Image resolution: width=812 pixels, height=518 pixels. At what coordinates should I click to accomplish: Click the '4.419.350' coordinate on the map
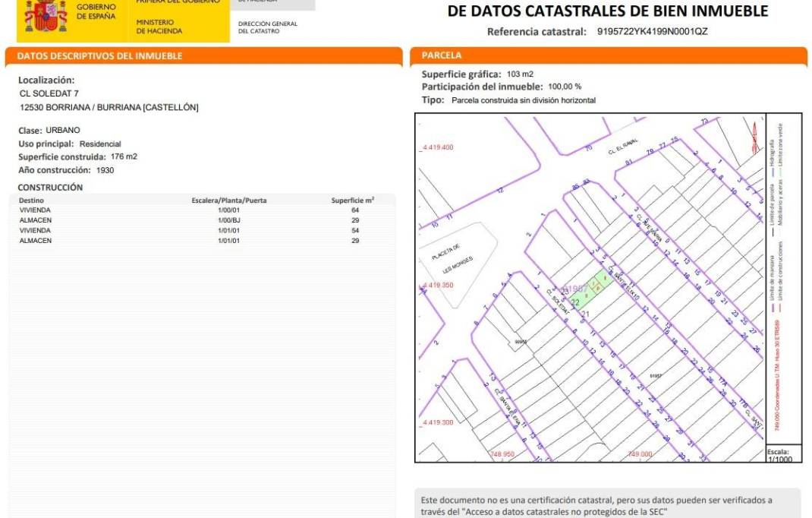click(x=438, y=285)
